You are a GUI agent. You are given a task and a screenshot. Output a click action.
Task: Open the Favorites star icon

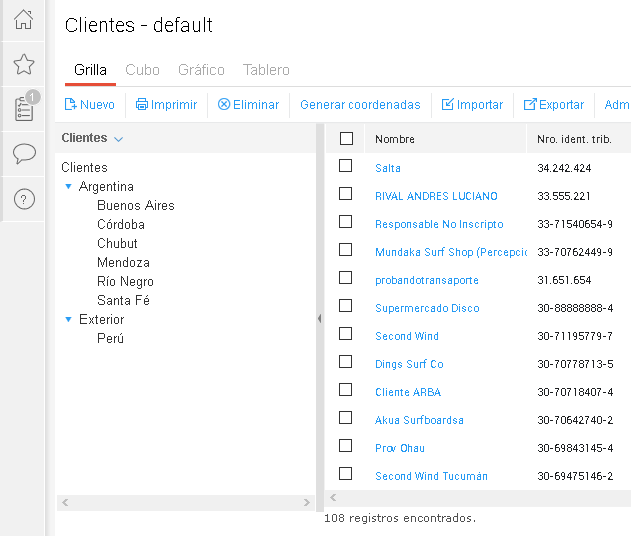(x=24, y=65)
